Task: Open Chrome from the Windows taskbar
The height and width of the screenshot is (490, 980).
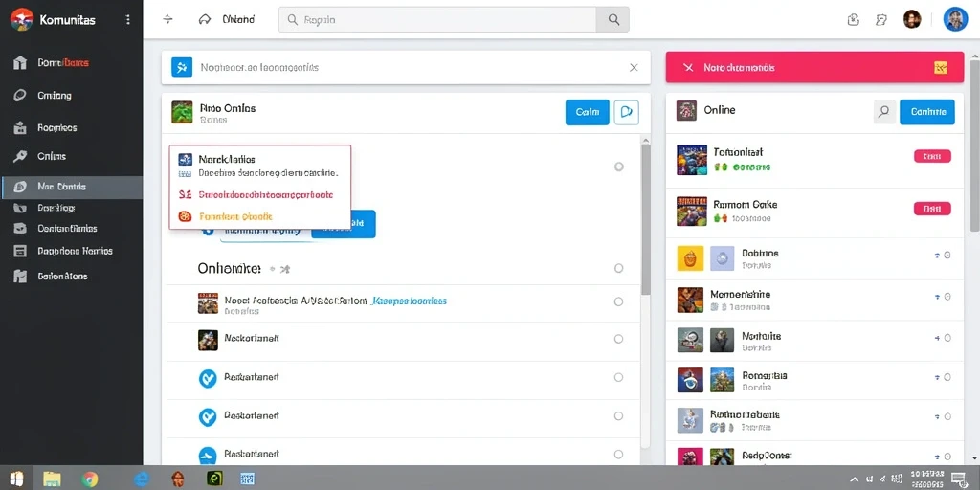Action: [89, 479]
